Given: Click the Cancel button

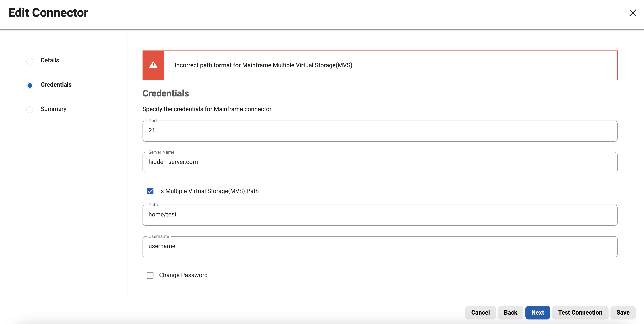Looking at the screenshot, I should tap(480, 313).
